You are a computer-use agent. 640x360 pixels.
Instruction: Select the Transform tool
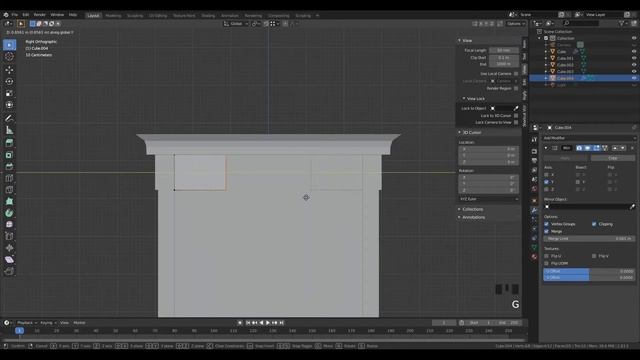point(9,105)
